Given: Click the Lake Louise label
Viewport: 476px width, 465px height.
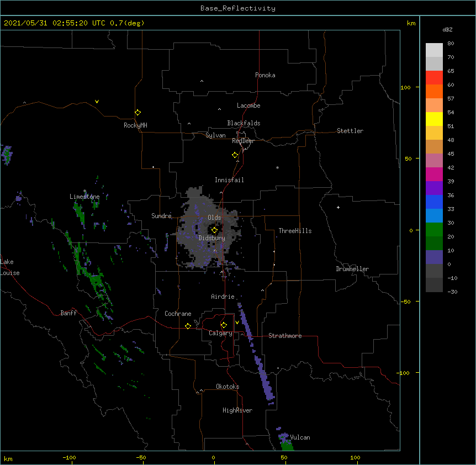Looking at the screenshot, I should (10, 267).
